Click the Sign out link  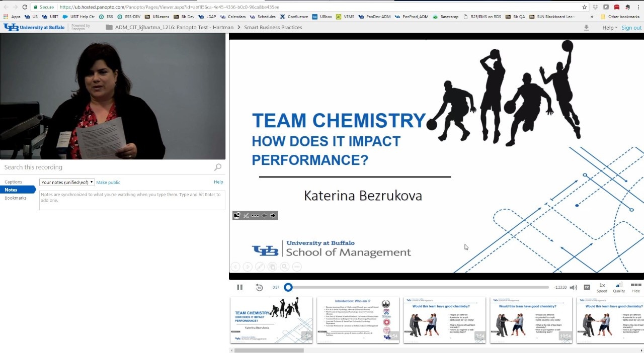coord(631,28)
